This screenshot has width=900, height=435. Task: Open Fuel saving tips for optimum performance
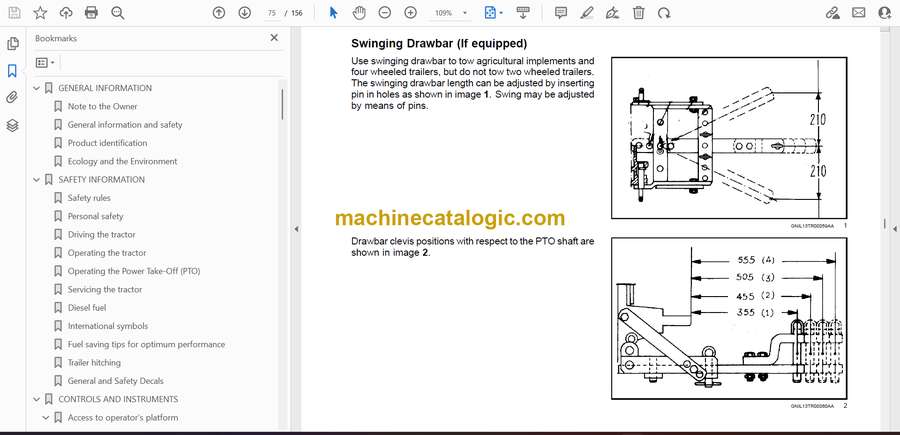pyautogui.click(x=146, y=344)
